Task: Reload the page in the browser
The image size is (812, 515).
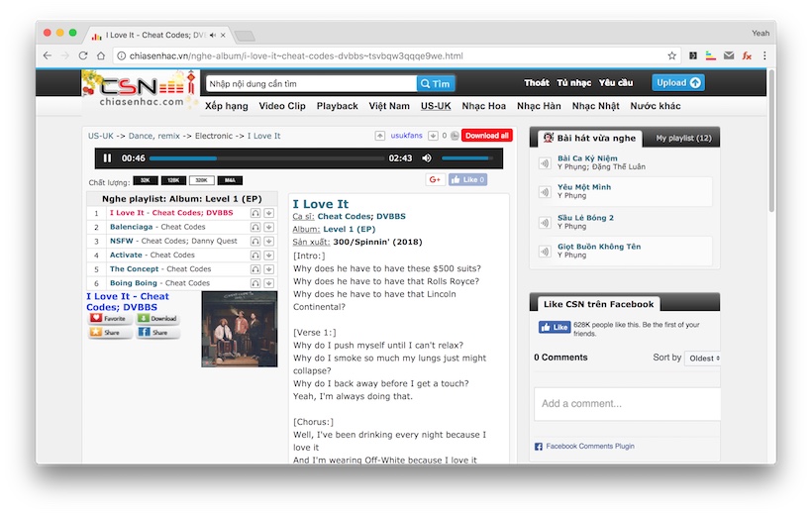Action: click(x=83, y=55)
